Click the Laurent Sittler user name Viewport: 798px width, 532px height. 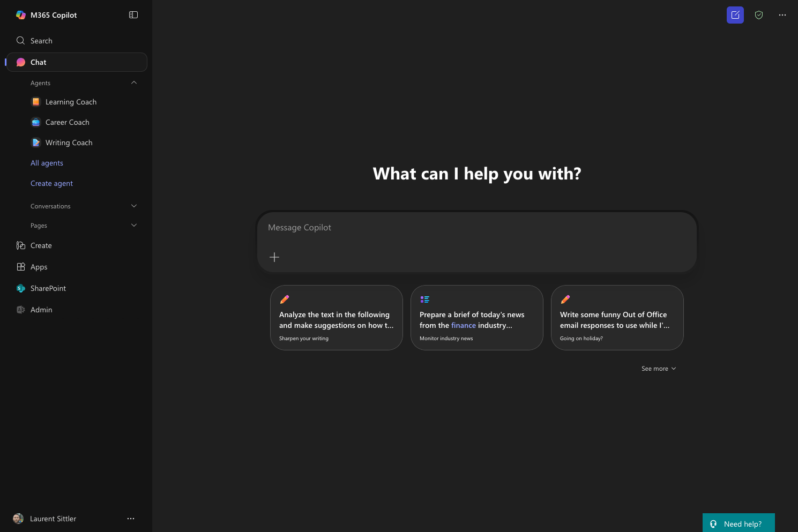(x=53, y=519)
